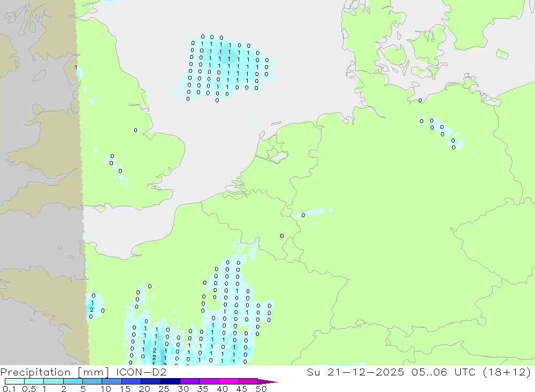Select the 30–35 mm purple legend swatch

tap(190, 381)
